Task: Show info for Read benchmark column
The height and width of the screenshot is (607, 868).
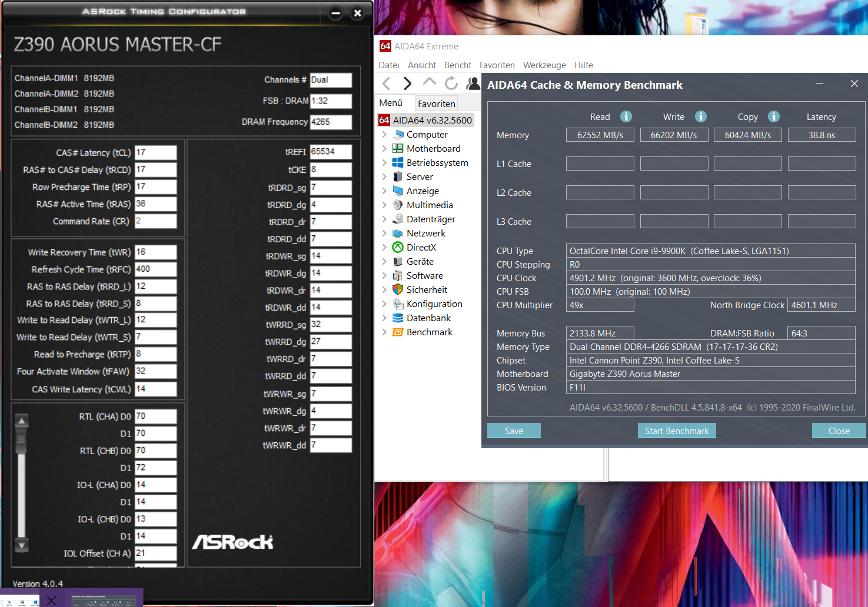Action: pos(626,116)
